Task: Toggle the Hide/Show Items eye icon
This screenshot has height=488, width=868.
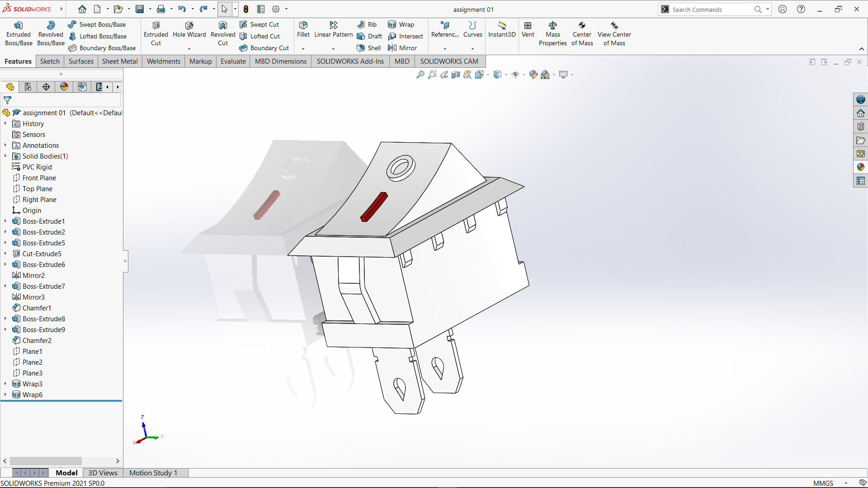Action: [515, 75]
